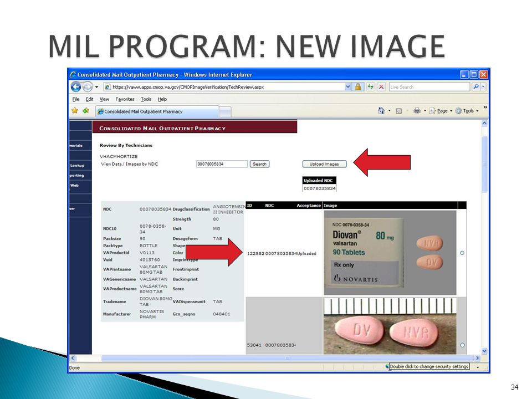Click the address bar URL field
The height and width of the screenshot is (399, 532).
pos(224,87)
